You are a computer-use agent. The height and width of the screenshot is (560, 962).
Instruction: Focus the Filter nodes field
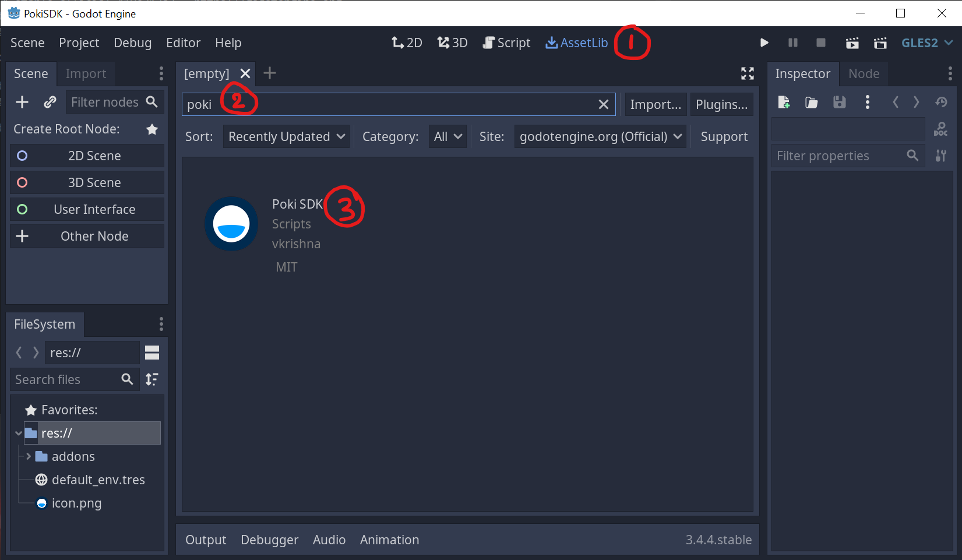(x=115, y=102)
